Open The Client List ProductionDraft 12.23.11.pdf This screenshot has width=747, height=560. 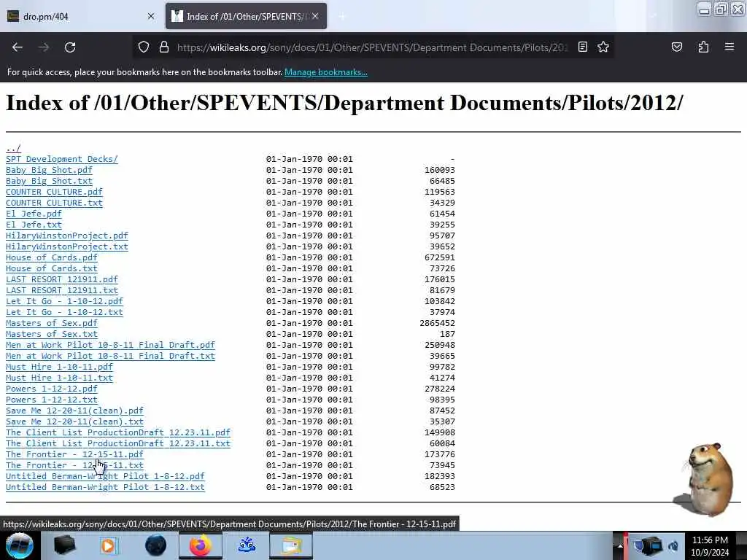118,433
